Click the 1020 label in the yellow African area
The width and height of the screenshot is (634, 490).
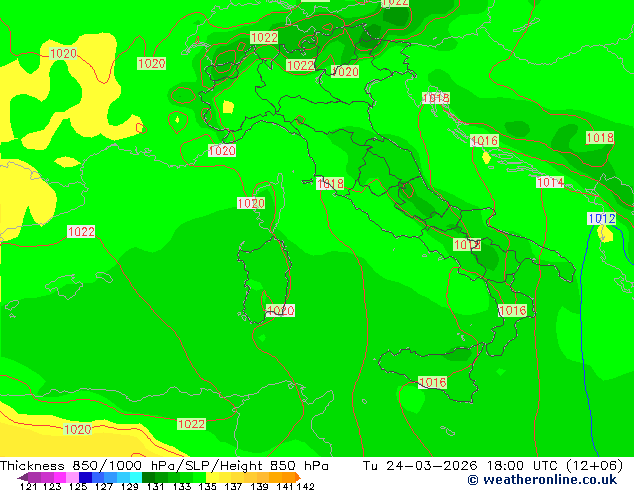pyautogui.click(x=78, y=429)
